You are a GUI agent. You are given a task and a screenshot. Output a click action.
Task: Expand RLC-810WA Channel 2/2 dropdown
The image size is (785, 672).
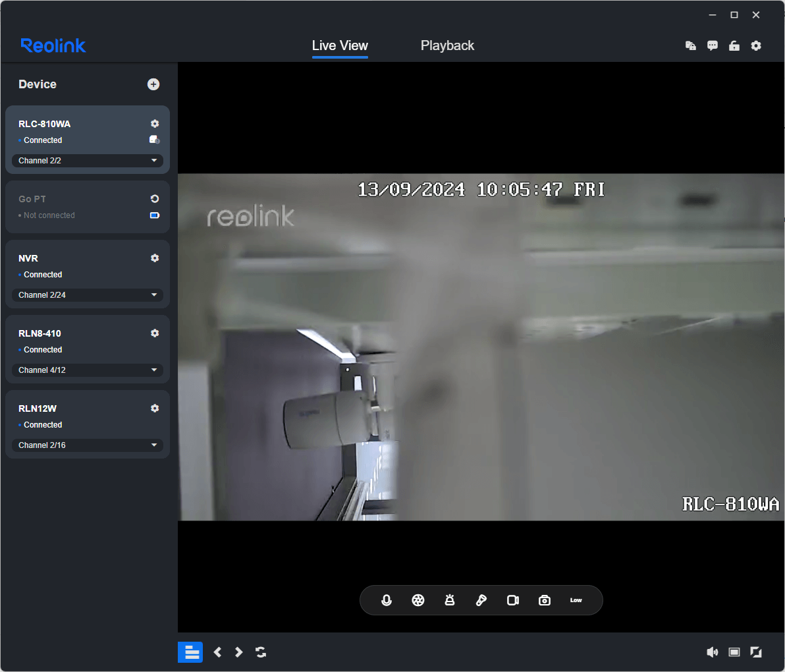(87, 161)
